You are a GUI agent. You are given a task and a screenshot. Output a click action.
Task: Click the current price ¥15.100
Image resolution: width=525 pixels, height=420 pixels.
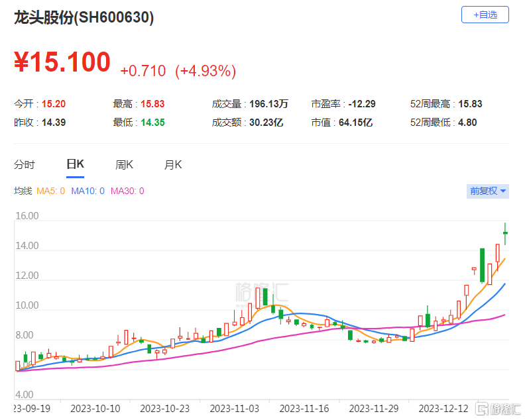pos(62,62)
